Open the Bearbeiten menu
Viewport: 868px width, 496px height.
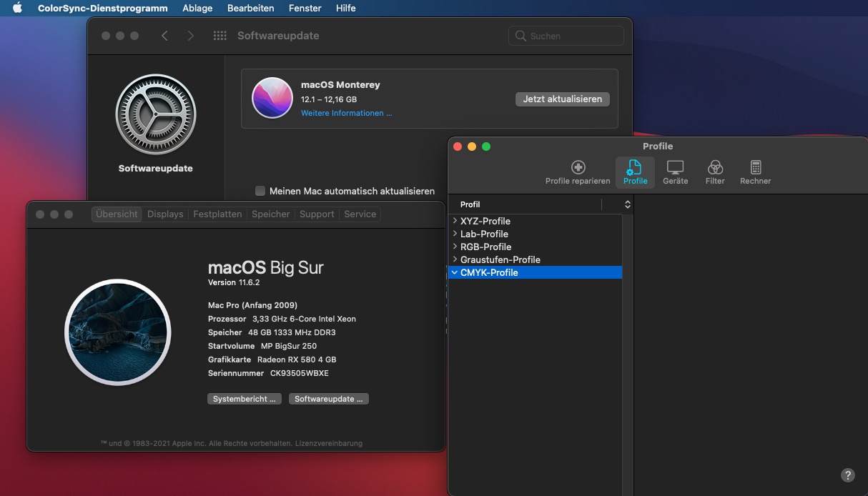click(x=250, y=8)
